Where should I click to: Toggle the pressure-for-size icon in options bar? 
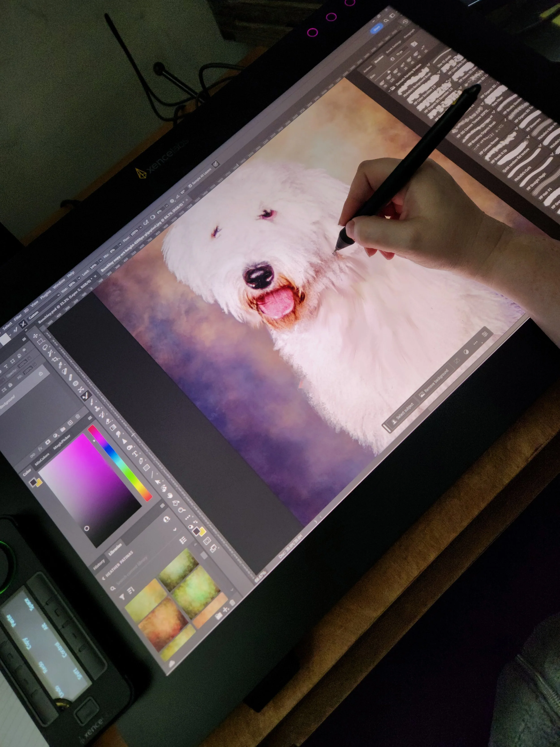tap(216, 165)
